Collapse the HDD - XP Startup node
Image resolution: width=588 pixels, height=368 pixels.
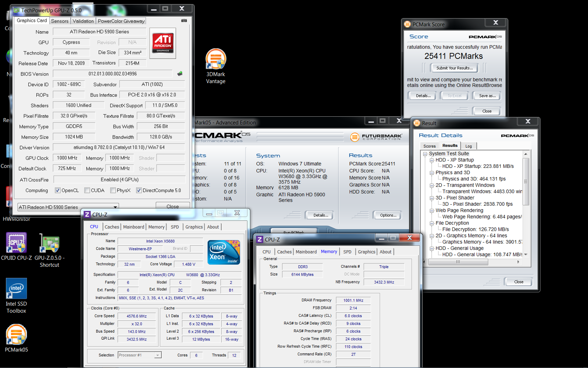click(432, 160)
